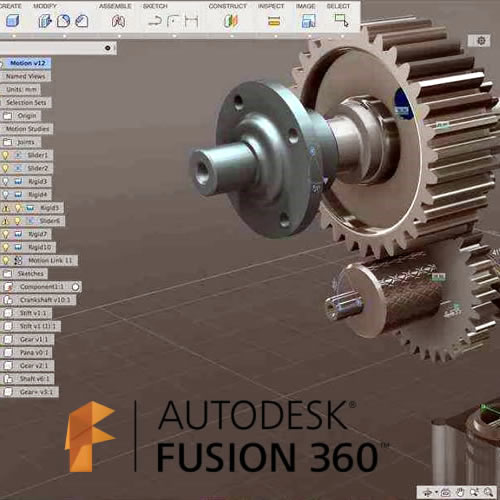
Task: Select the "Stift v1 (1):1" component label
Action: coord(38,326)
